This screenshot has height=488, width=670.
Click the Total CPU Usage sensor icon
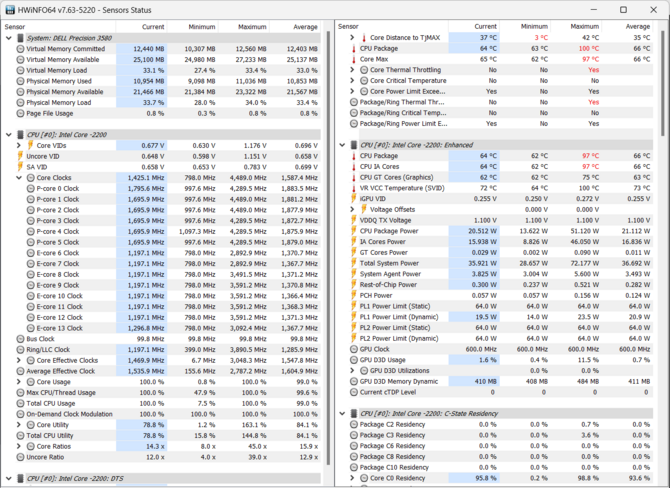[20, 403]
